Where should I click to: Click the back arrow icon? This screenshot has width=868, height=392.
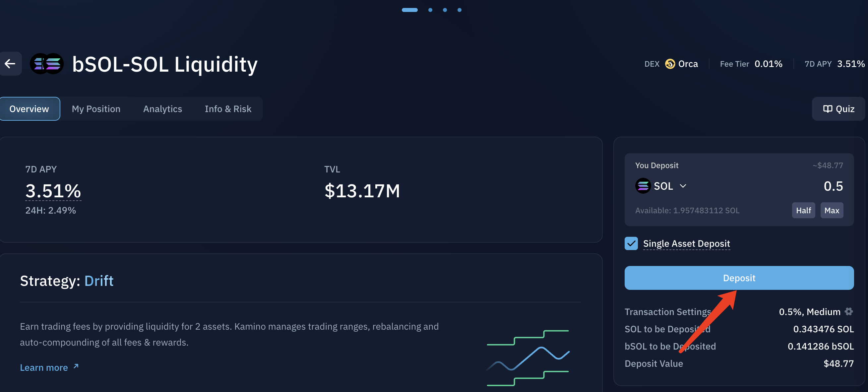point(10,64)
